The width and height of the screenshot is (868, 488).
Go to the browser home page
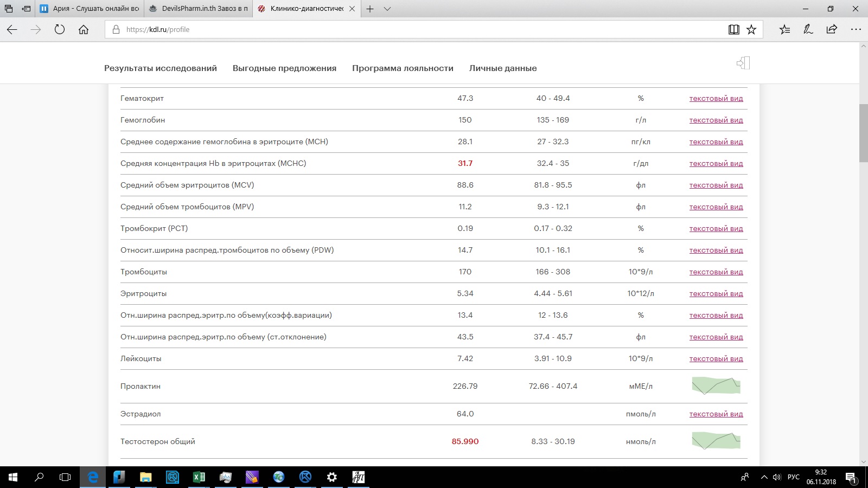click(x=84, y=30)
